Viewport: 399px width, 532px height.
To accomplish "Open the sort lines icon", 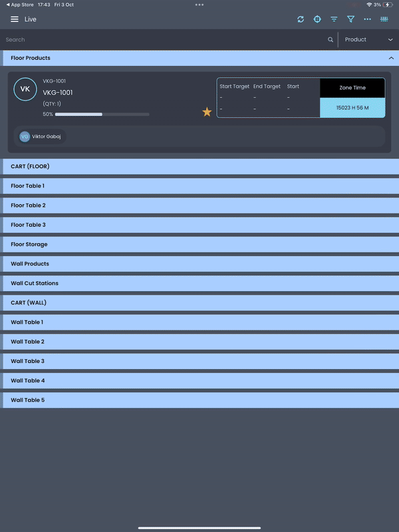I will point(334,19).
